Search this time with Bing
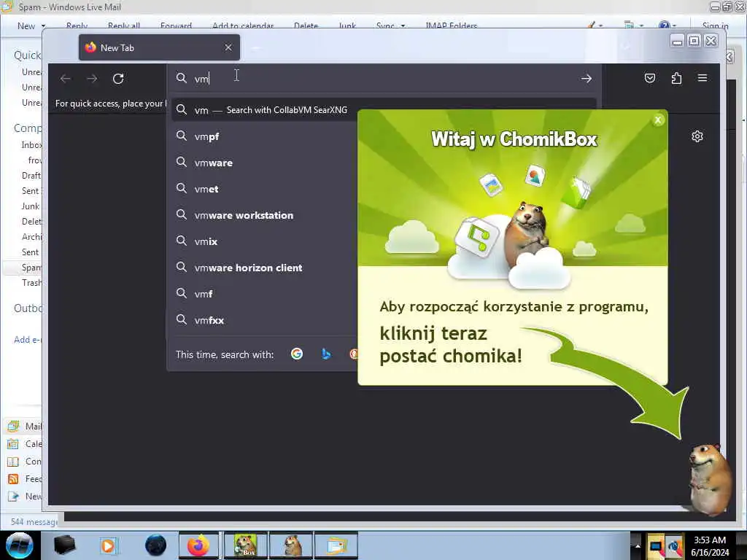Screen dimensions: 747x560 pos(326,354)
